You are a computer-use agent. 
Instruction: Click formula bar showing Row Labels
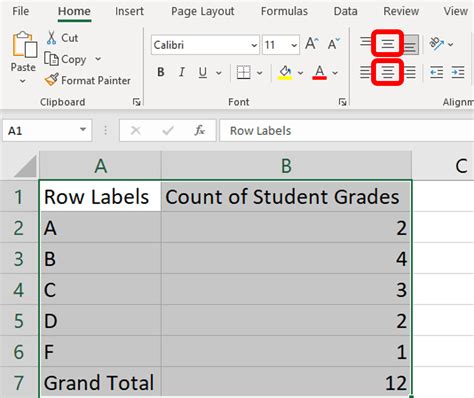tap(347, 130)
